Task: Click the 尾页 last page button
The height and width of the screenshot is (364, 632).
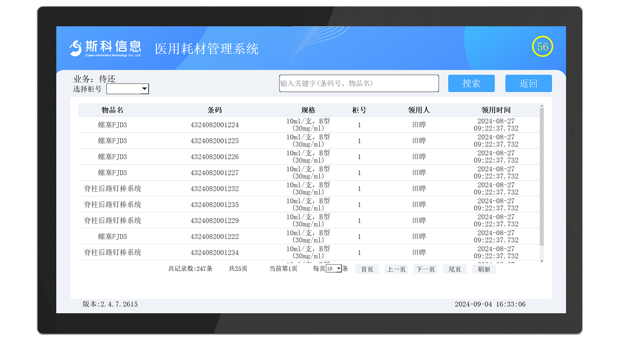Action: click(x=454, y=269)
